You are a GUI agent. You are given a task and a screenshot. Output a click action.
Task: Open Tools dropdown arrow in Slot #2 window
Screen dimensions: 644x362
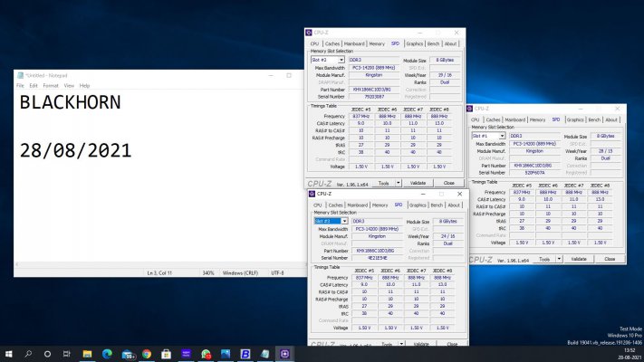(x=398, y=183)
